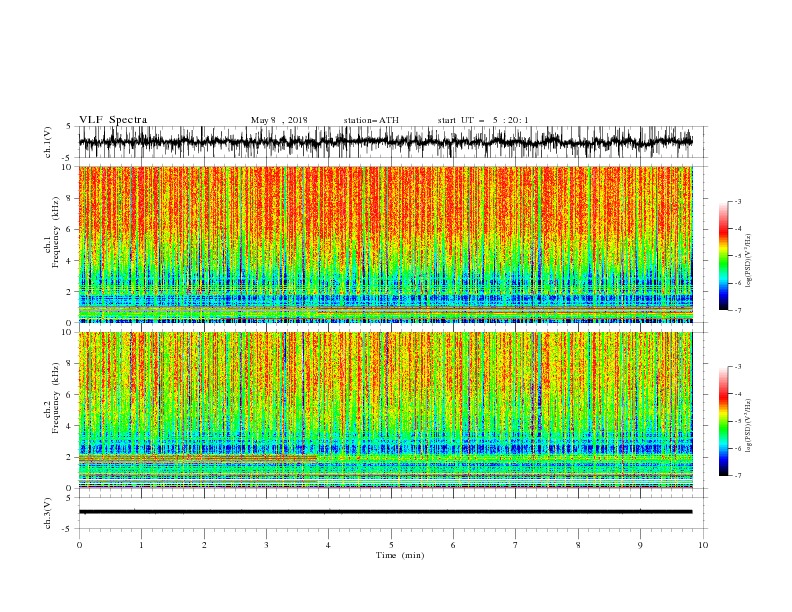Click the ch.1 'log(PSD)(V²/Hz)' colorbar label

[x=748, y=261]
